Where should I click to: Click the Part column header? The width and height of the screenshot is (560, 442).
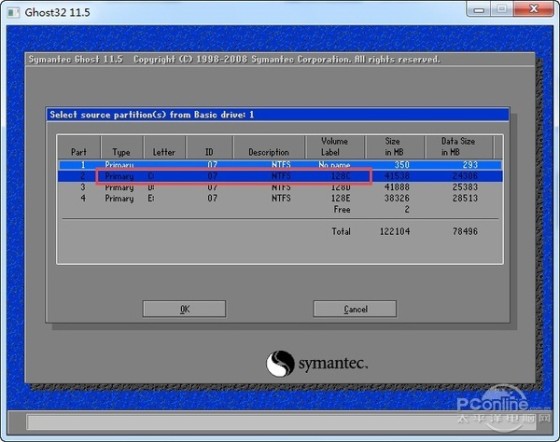pos(79,147)
